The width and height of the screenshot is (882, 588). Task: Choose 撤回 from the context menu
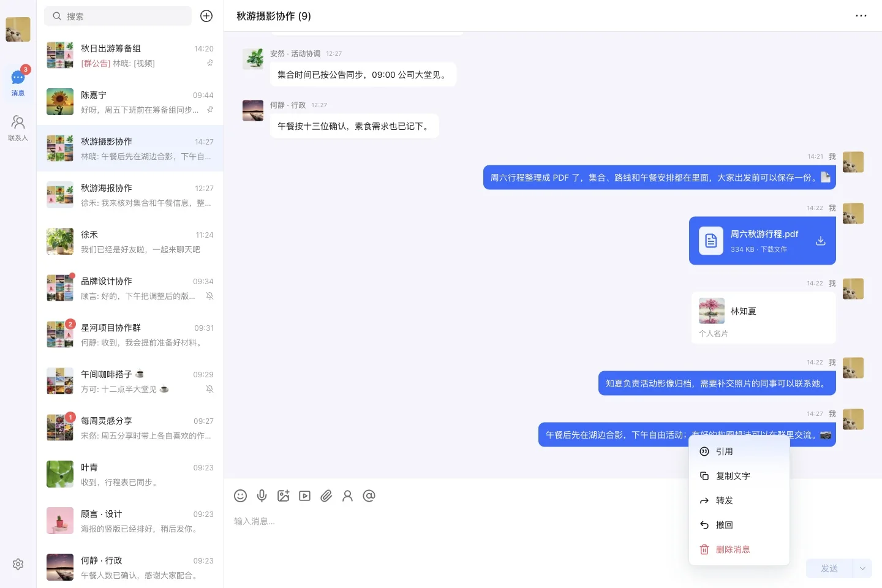(739, 525)
